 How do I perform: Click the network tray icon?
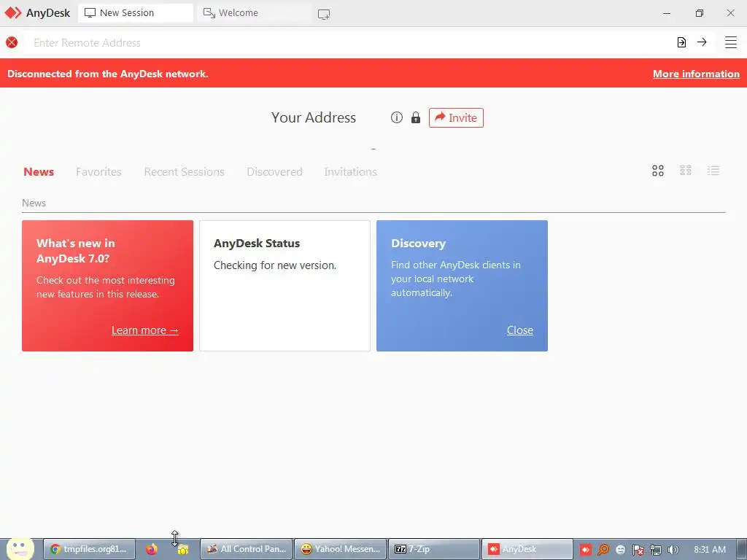click(656, 550)
